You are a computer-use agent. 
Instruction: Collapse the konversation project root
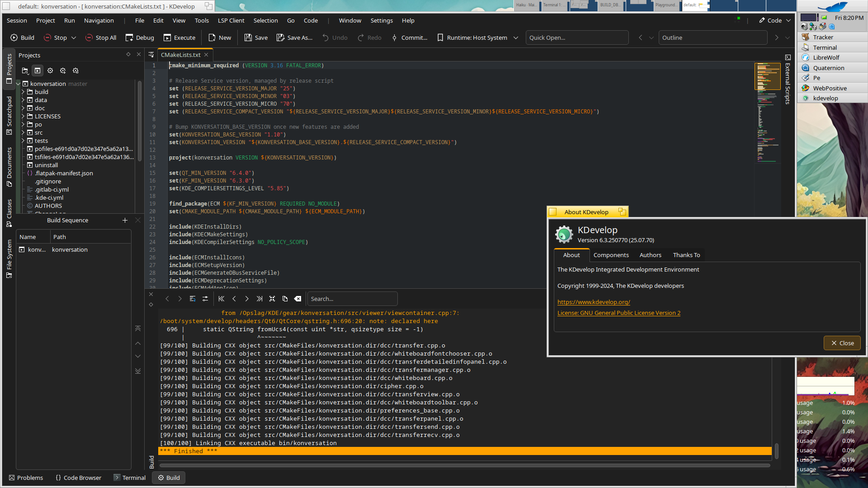click(x=19, y=84)
